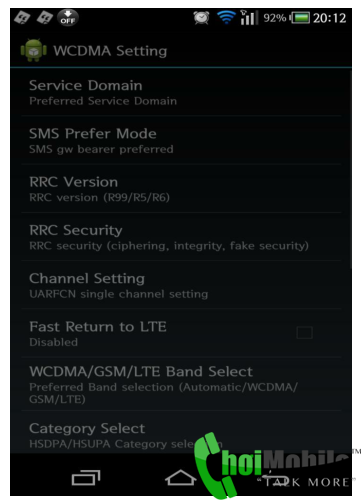Tap the 20:12 clock in status bar
Image resolution: width=361 pixels, height=500 pixels.
[329, 18]
